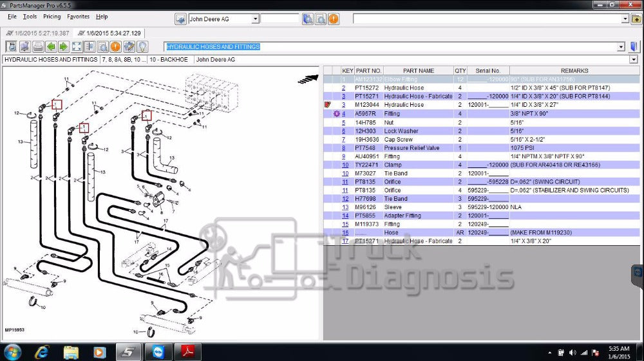
Task: Open the Pricing menu
Action: coord(52,17)
